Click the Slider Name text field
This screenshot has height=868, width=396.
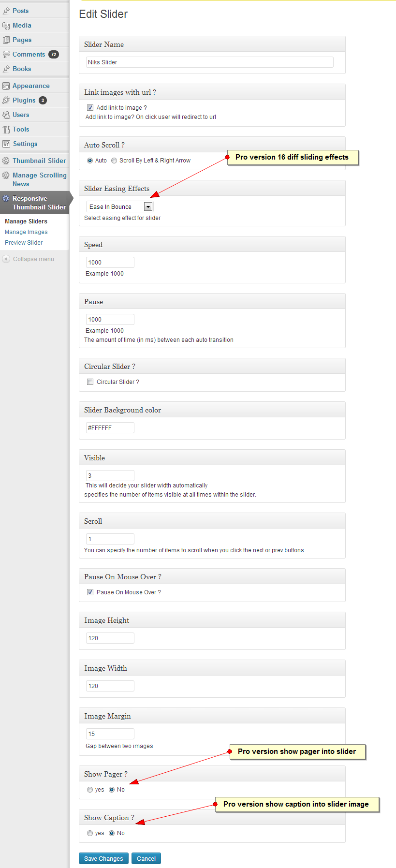pos(210,62)
